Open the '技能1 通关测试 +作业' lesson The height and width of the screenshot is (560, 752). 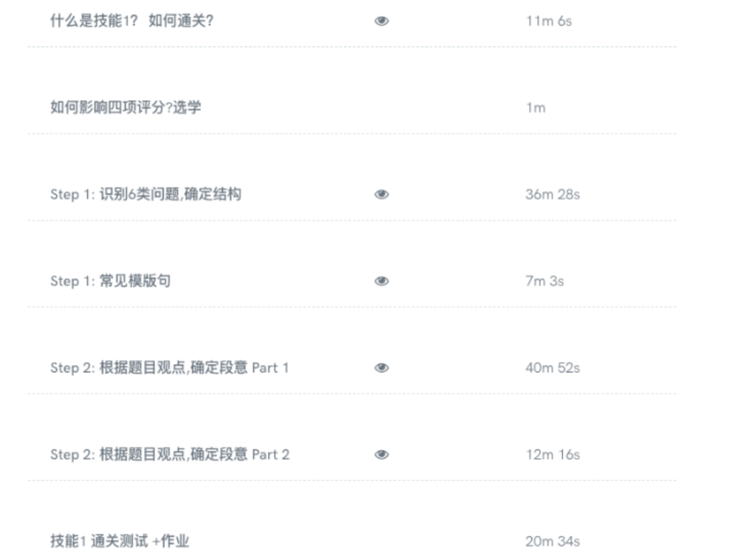(x=119, y=542)
